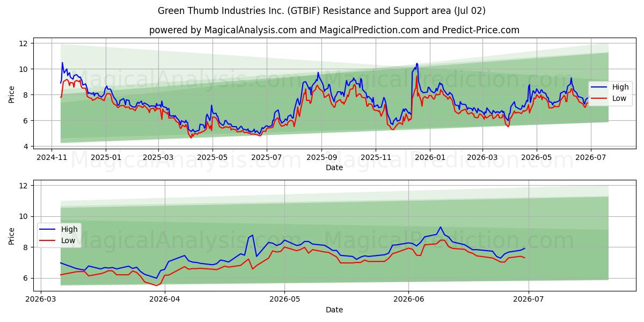Image resolution: width=644 pixels, height=322 pixels.
Task: Click the '2025-07' x-axis label in top chart
Action: pos(266,158)
